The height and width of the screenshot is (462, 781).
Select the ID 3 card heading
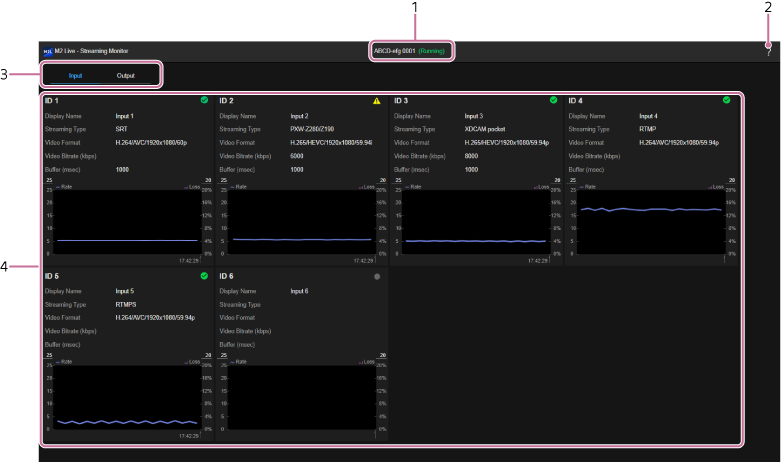tap(400, 101)
